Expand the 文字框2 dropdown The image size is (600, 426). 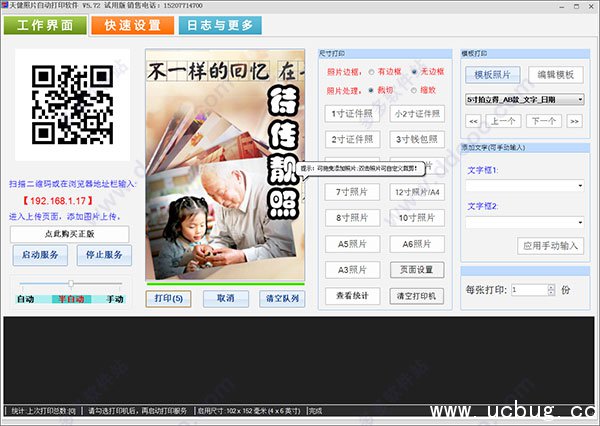(x=580, y=221)
